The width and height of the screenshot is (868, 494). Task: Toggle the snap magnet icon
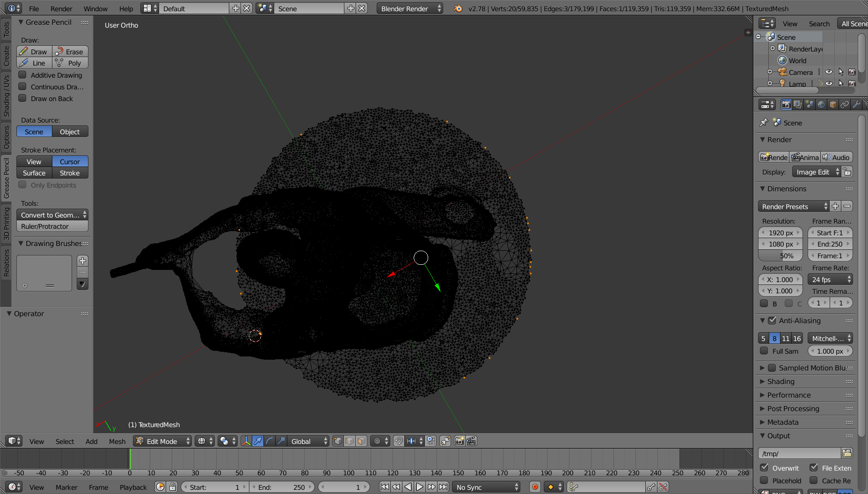pos(399,441)
